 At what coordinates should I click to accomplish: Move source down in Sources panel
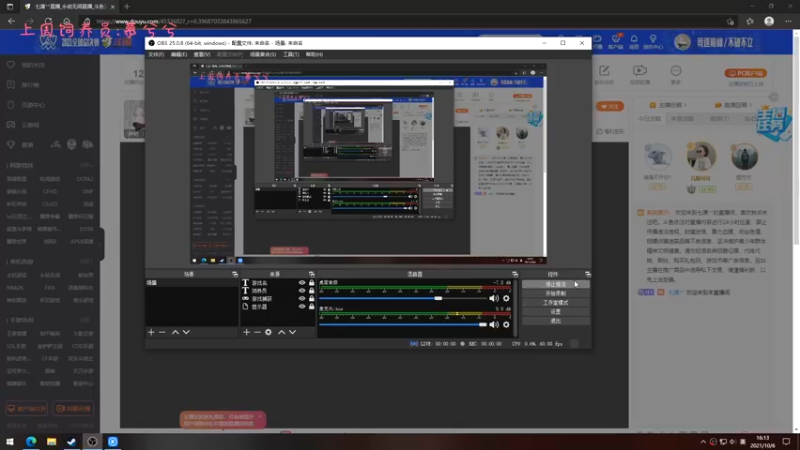[292, 332]
